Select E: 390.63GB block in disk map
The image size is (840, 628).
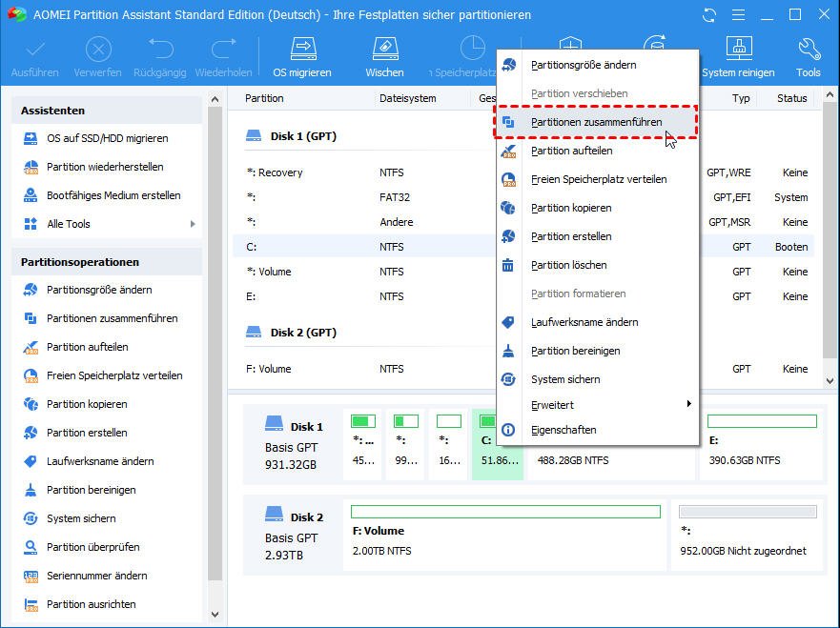tap(761, 444)
